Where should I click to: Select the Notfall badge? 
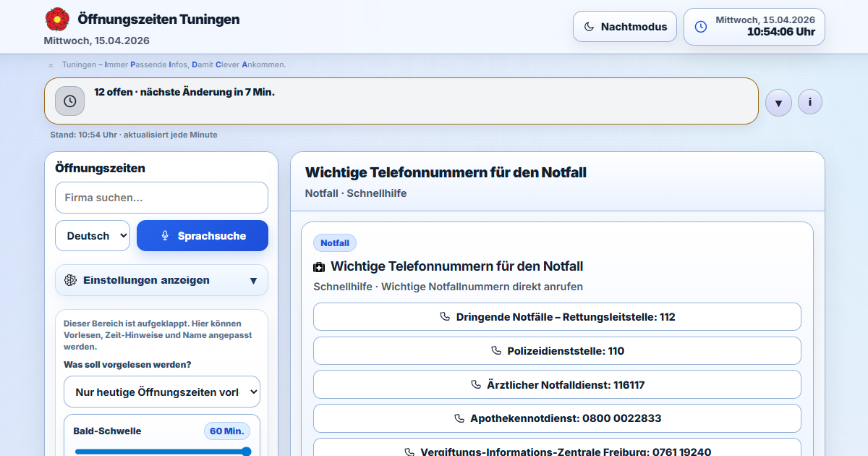click(335, 242)
